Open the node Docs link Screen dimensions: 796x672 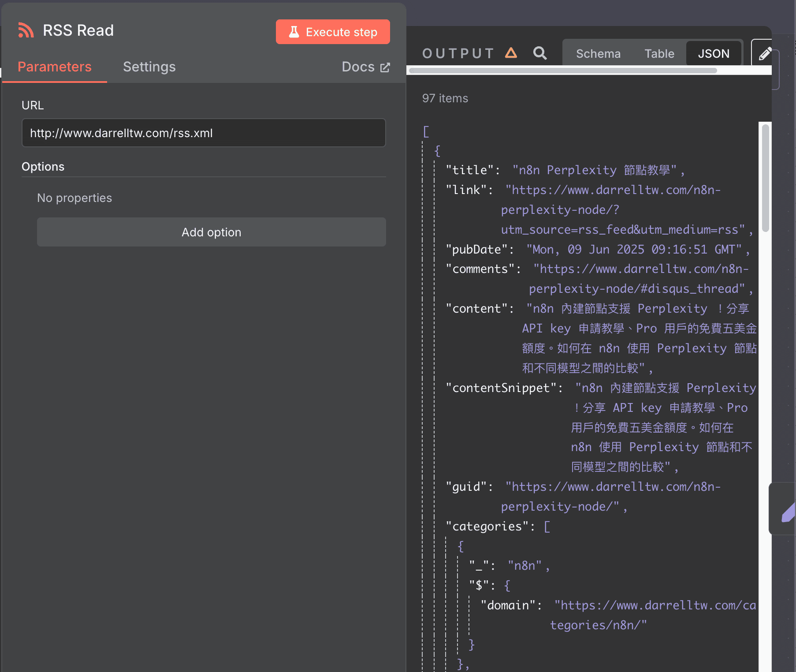pos(358,67)
